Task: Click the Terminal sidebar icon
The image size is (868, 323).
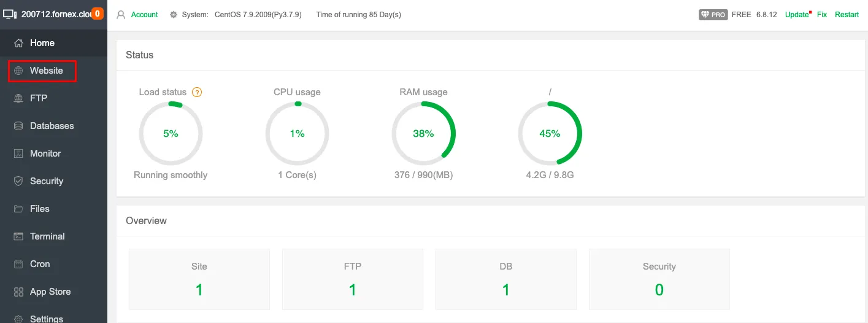Action: [18, 236]
